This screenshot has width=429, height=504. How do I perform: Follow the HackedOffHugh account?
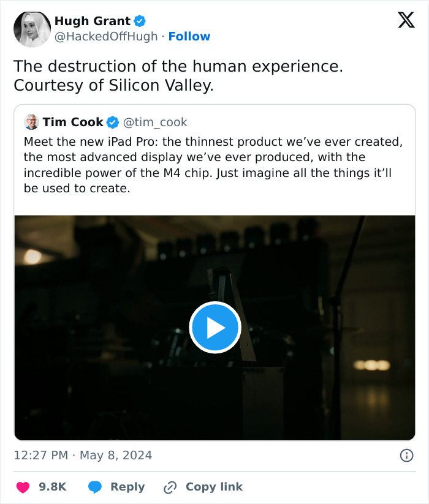coord(189,37)
